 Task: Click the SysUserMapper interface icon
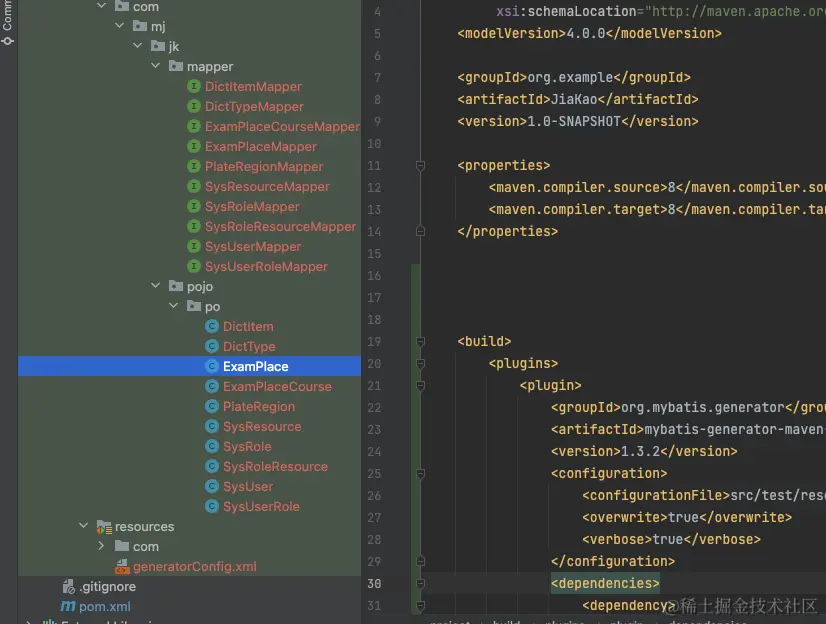[x=194, y=246]
